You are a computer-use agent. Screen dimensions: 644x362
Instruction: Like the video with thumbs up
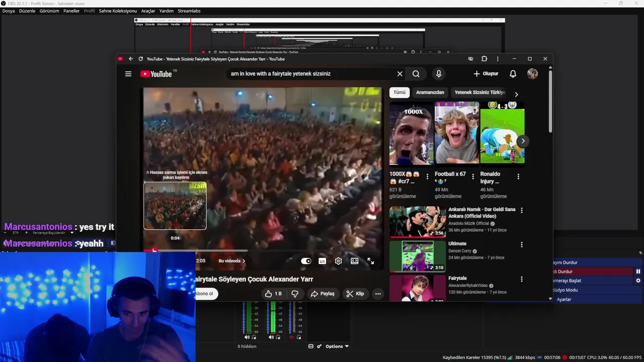(273, 294)
